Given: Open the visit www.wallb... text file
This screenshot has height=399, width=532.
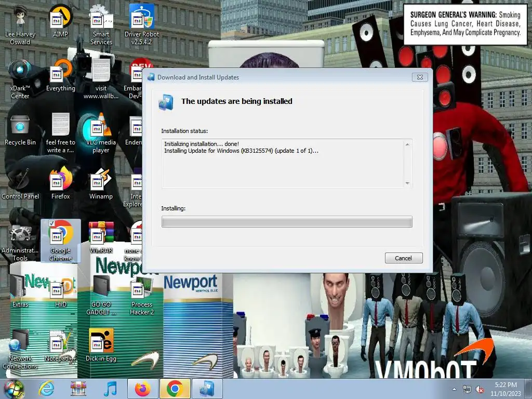Looking at the screenshot, I should [101, 79].
